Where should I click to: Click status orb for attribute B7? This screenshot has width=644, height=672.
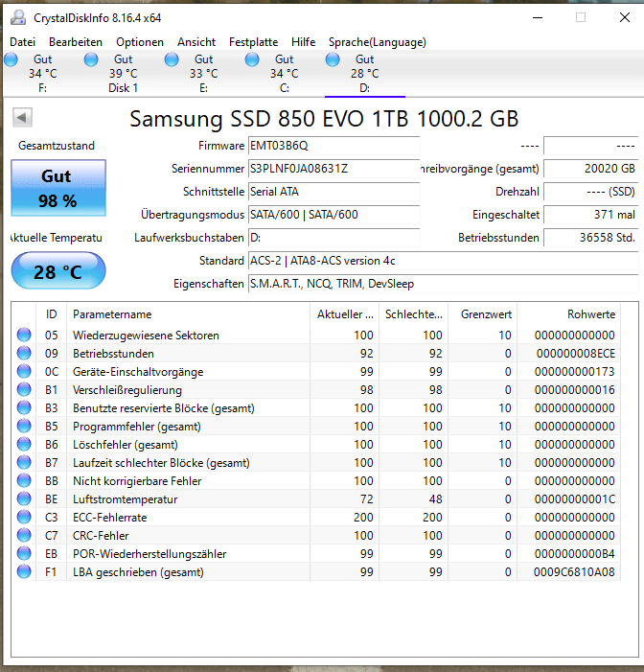click(24, 462)
